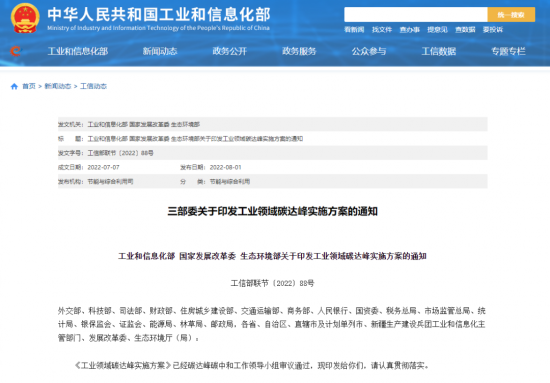Open the 要投诉 quick link
550x383 pixels.
coord(492,30)
